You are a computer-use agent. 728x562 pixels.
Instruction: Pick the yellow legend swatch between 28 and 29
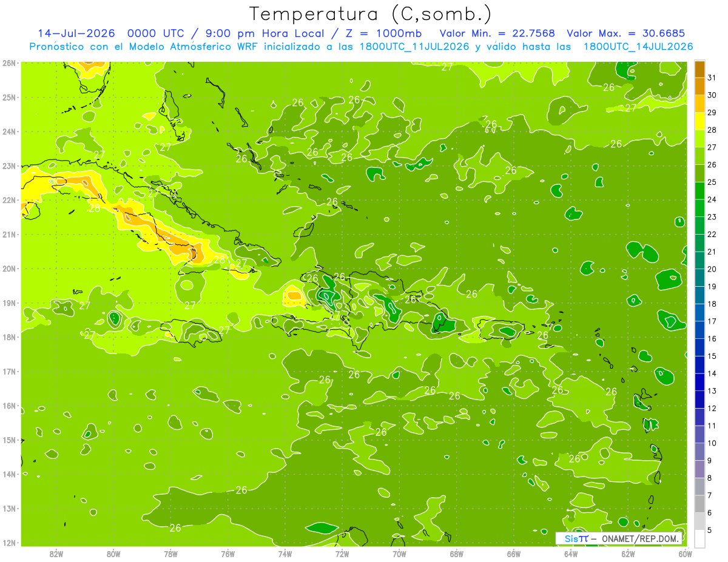coord(699,121)
